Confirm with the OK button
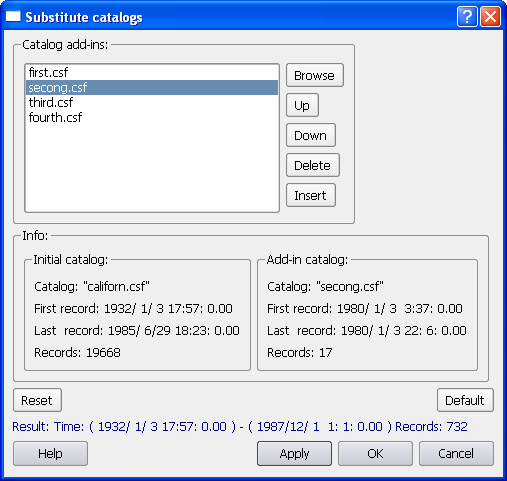507x481 pixels. (x=375, y=453)
